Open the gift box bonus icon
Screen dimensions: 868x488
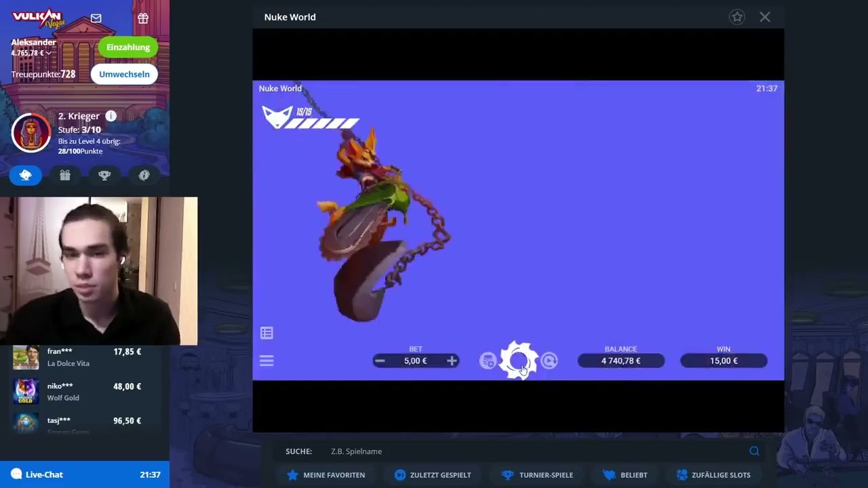[x=143, y=18]
